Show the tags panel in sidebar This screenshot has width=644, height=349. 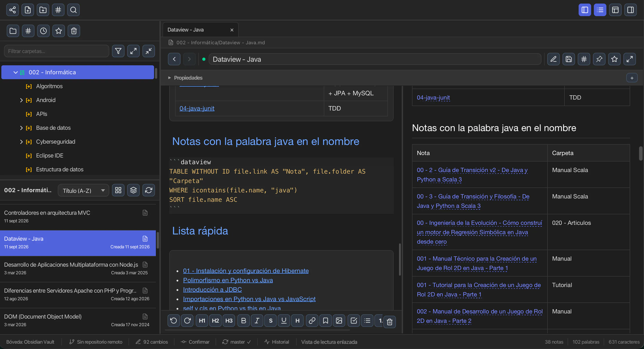click(x=28, y=31)
